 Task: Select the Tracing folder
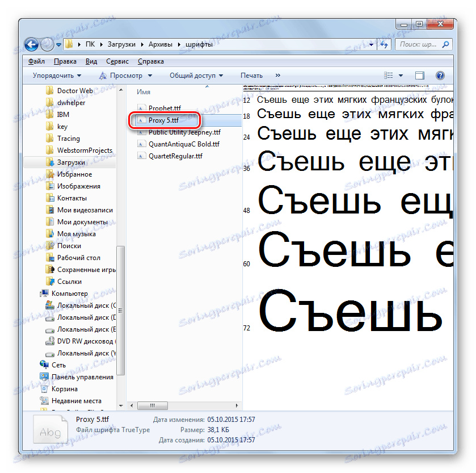68,138
